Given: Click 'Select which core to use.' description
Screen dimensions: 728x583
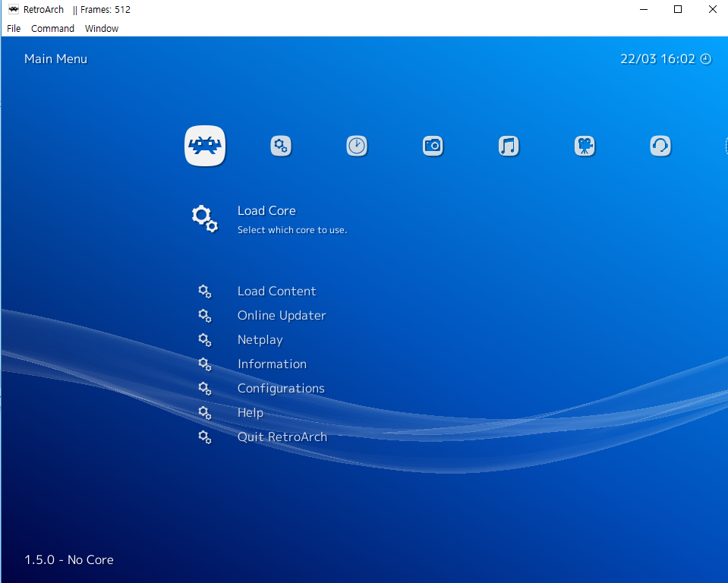Looking at the screenshot, I should click(x=292, y=230).
